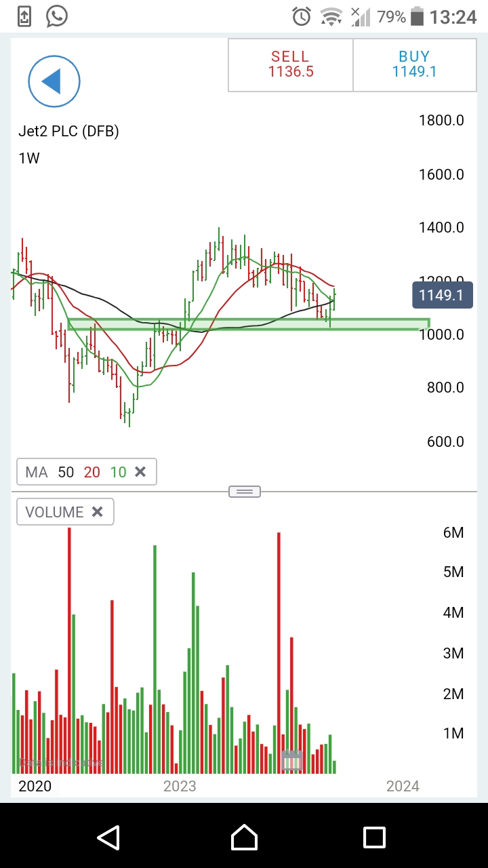The width and height of the screenshot is (488, 868).
Task: Click the VOLUME indicator label
Action: [54, 512]
